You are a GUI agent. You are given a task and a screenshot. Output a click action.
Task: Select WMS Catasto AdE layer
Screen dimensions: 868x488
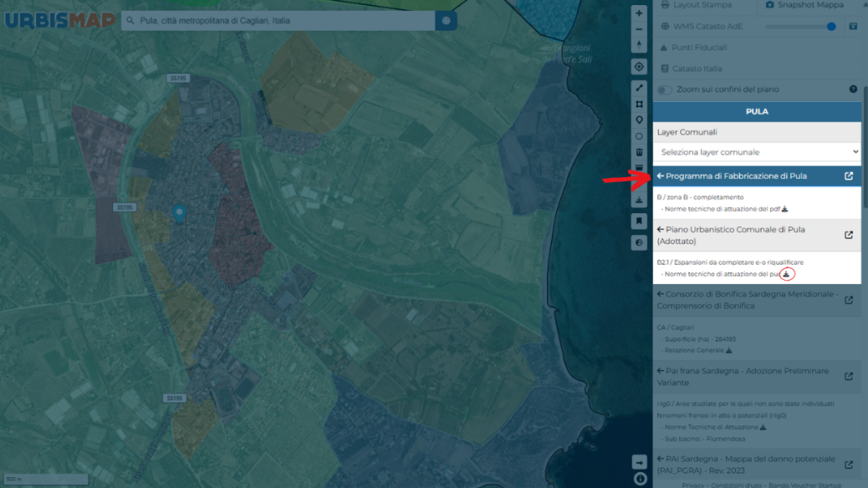point(702,27)
